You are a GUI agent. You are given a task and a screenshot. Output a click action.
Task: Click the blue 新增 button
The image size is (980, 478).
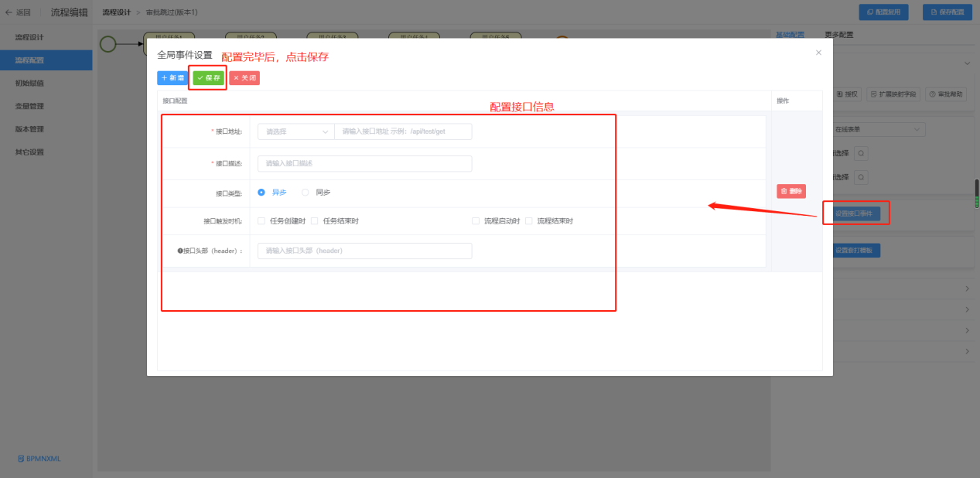click(172, 78)
